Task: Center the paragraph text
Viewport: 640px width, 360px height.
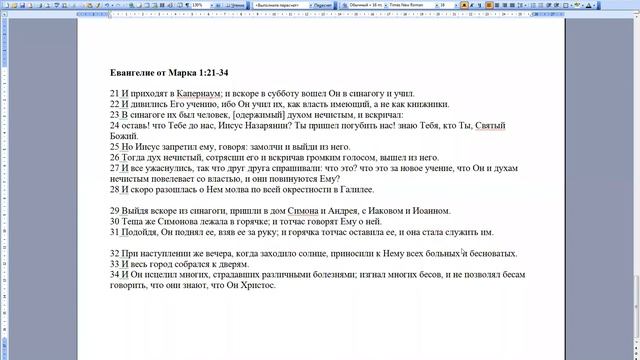Action: coord(497,5)
